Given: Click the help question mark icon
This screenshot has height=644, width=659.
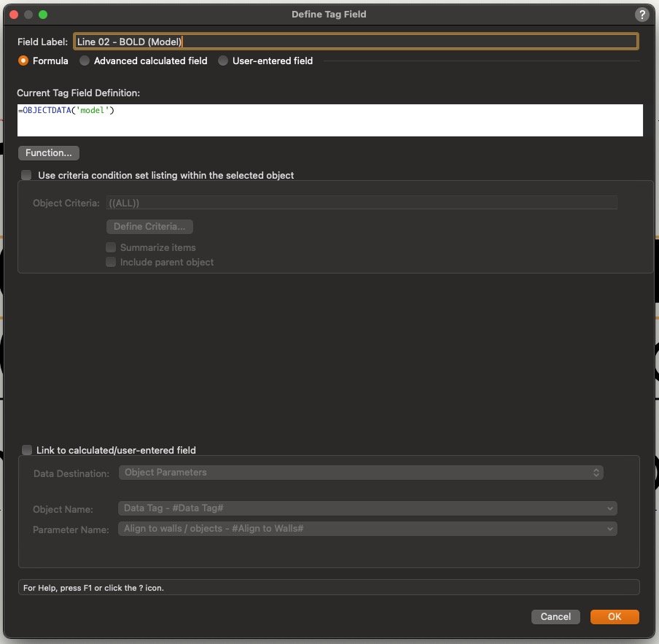Looking at the screenshot, I should [x=642, y=15].
